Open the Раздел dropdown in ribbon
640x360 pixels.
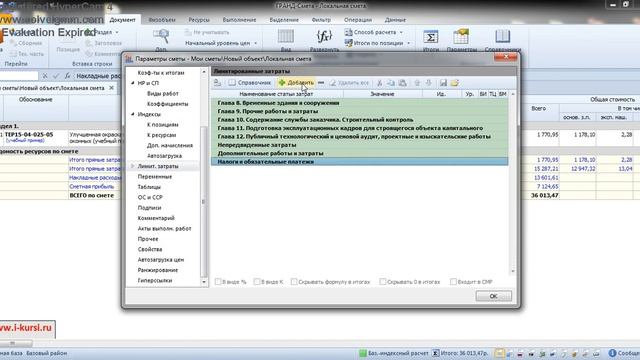coord(102,32)
